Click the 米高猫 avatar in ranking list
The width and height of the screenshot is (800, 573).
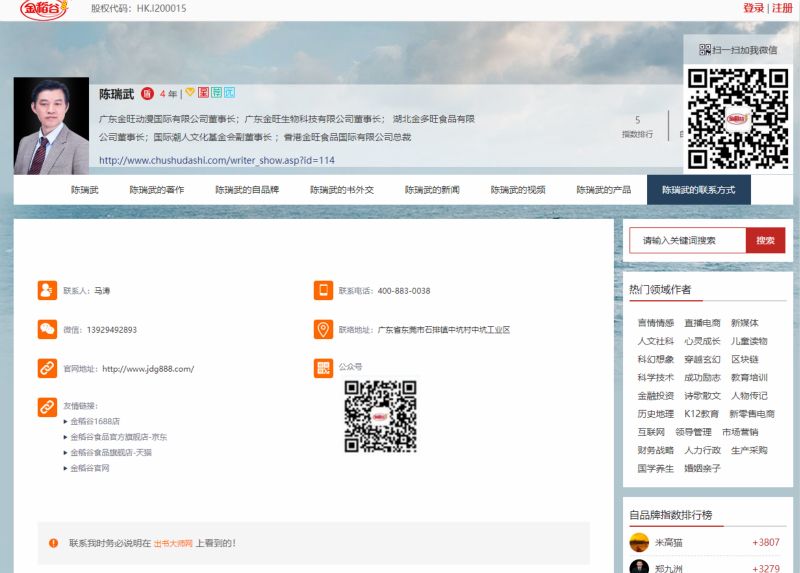(x=639, y=542)
